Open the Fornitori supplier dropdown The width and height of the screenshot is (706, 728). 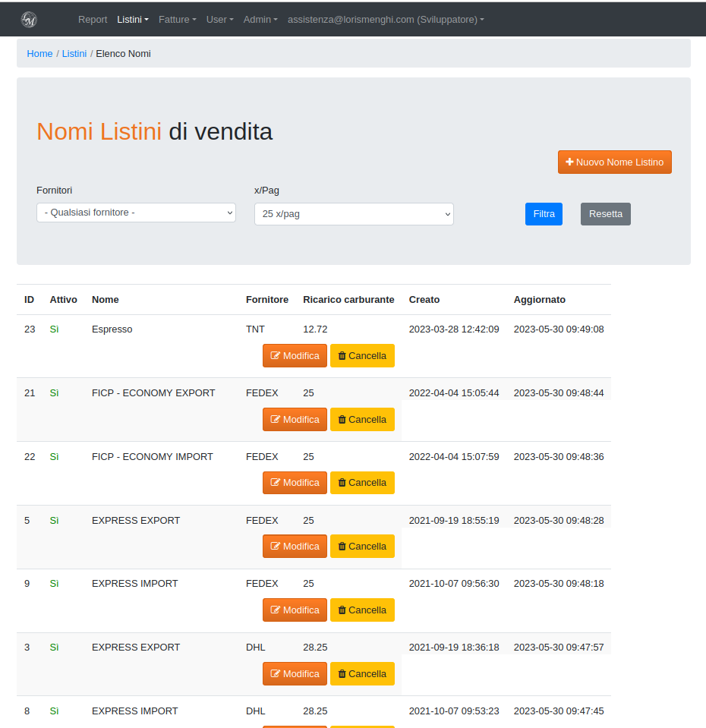coord(136,213)
